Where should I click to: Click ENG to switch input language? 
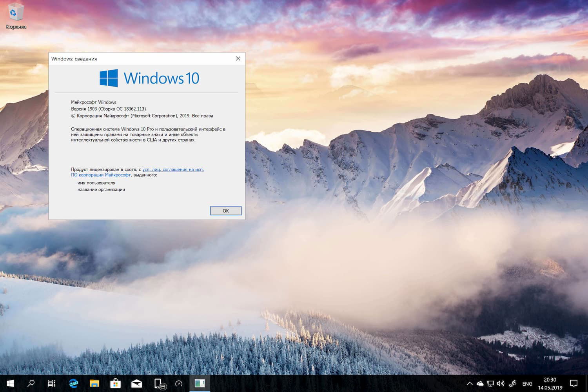pos(527,383)
